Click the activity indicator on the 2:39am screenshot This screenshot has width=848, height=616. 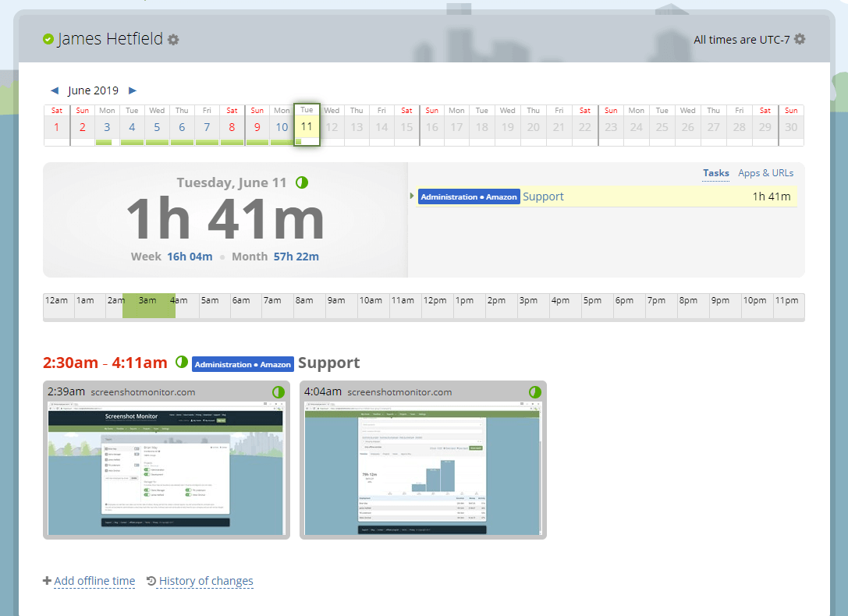pos(279,392)
